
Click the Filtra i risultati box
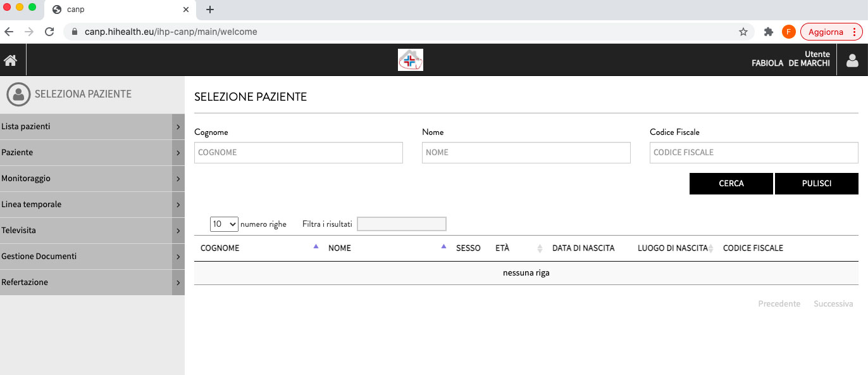pos(402,224)
